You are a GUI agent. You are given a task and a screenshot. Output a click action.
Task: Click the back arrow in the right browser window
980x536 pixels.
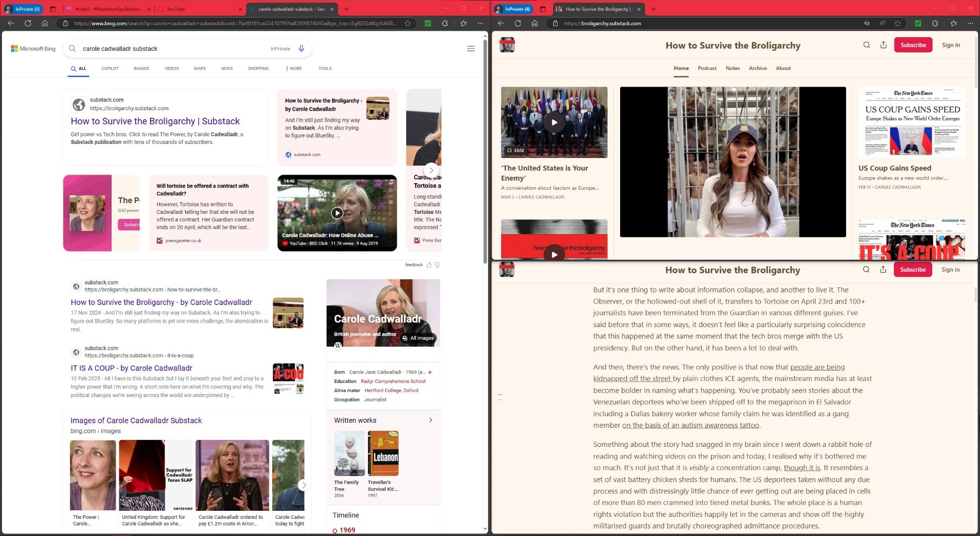pos(501,23)
